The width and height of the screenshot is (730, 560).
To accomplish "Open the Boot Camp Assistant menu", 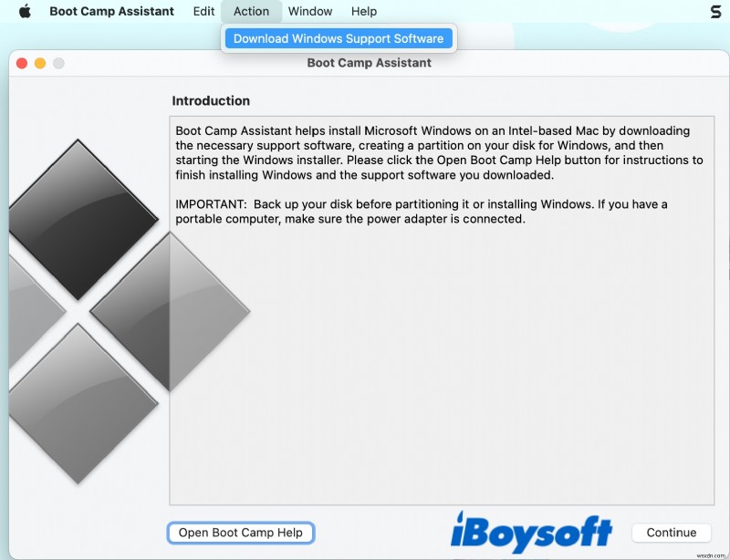I will tap(111, 11).
